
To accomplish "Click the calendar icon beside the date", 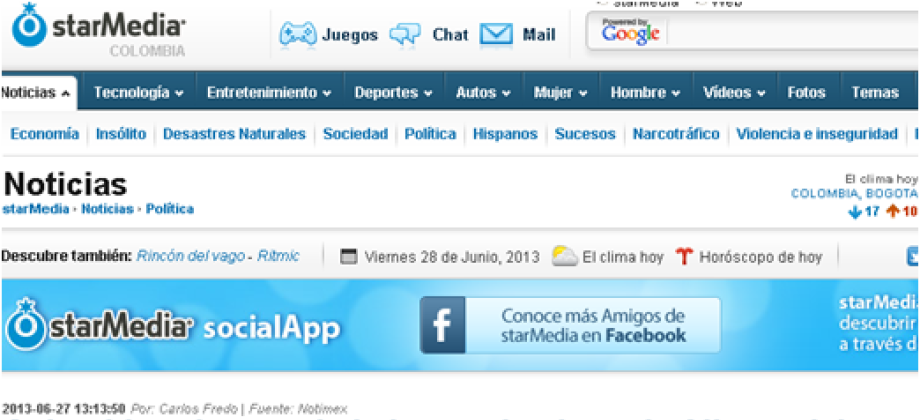I will (x=349, y=257).
